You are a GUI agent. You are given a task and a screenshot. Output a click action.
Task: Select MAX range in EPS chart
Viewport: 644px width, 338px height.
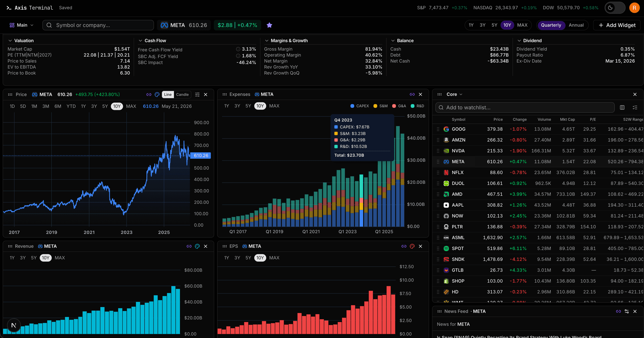pyautogui.click(x=274, y=258)
